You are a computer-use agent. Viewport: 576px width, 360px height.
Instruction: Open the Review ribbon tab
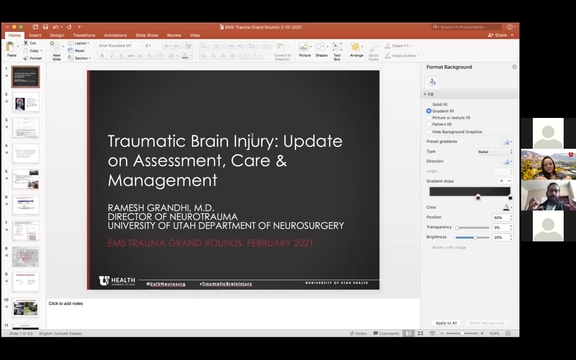[x=174, y=35]
